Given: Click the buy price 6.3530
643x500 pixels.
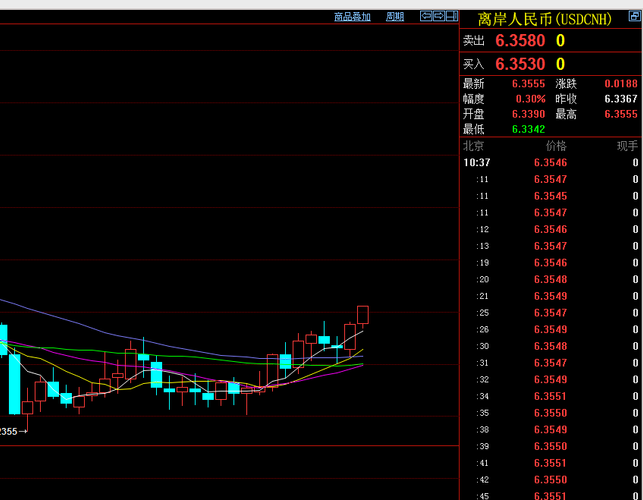Looking at the screenshot, I should (520, 64).
